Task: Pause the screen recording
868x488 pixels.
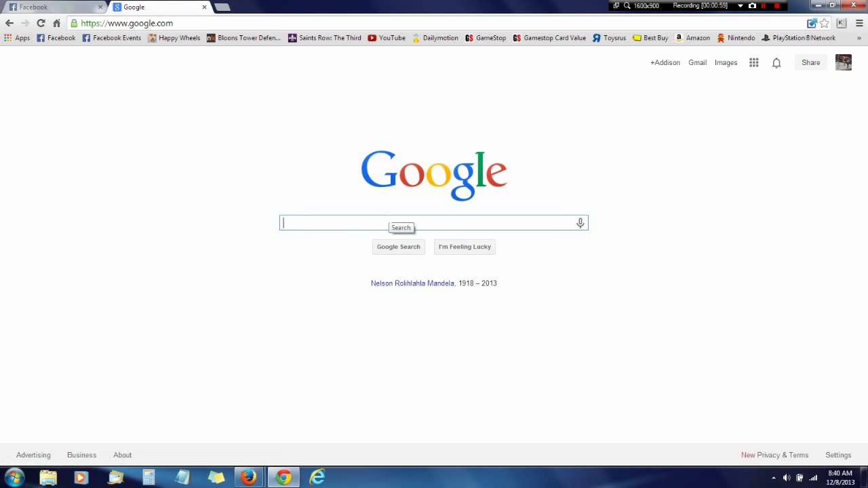Action: click(x=764, y=5)
